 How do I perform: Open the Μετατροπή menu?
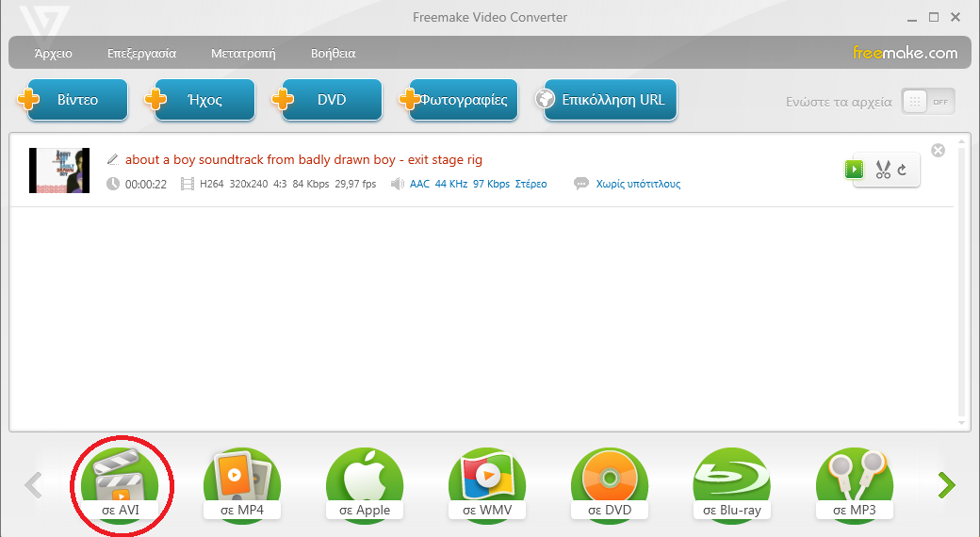click(243, 53)
